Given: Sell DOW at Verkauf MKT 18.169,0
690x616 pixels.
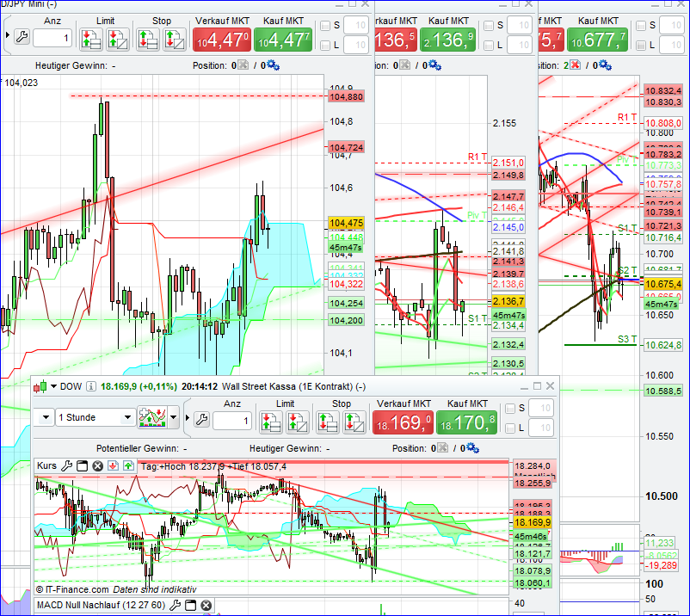Looking at the screenshot, I should [x=404, y=422].
